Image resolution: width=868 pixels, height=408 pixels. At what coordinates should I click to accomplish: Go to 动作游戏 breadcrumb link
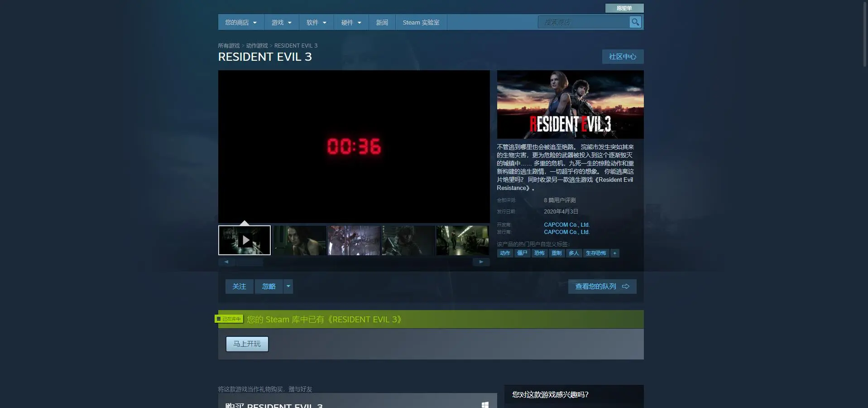coord(257,46)
